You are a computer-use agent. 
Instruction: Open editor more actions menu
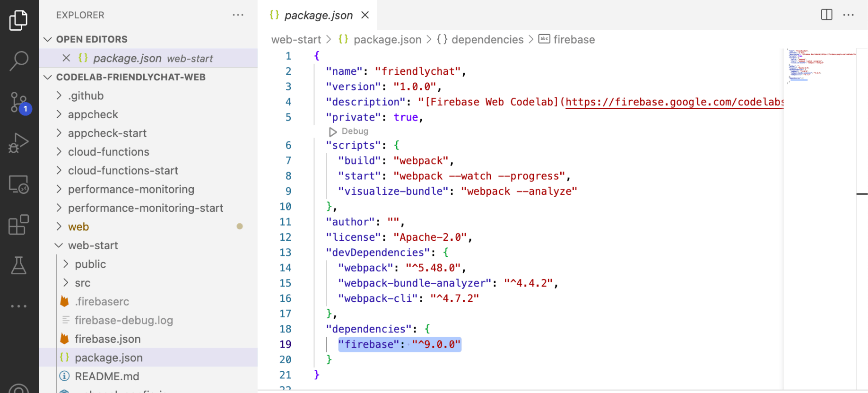click(x=849, y=15)
